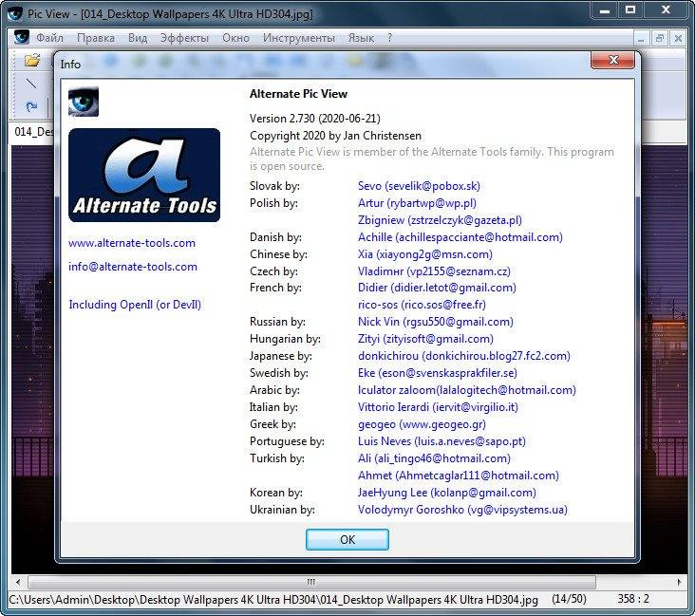Click the Ukrainian by: label
The width and height of the screenshot is (695, 616).
282,510
